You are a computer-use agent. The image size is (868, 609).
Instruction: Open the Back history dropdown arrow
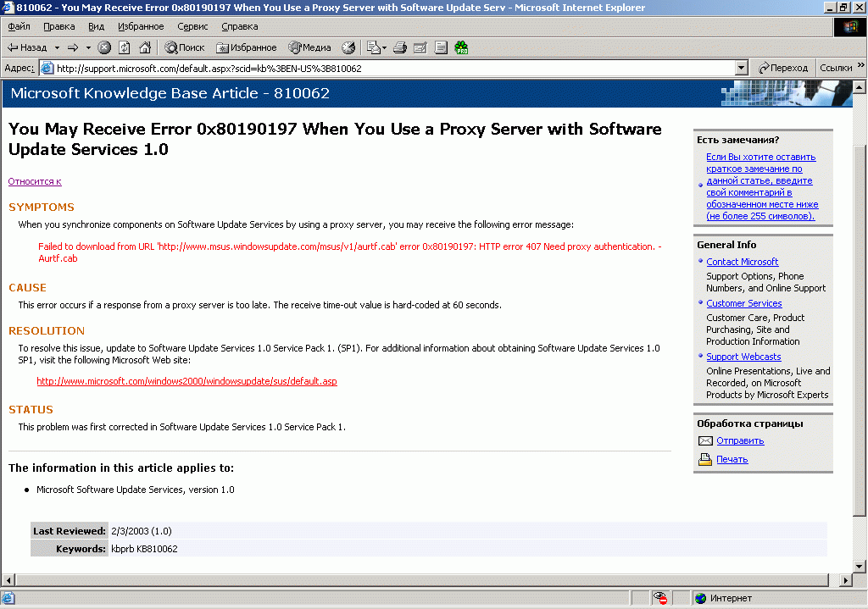tap(57, 47)
